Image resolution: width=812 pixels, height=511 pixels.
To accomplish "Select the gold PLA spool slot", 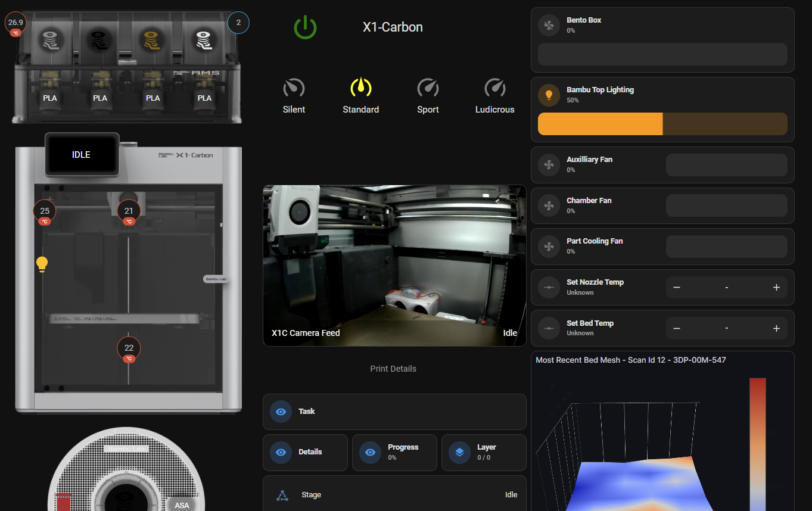I will (x=153, y=40).
